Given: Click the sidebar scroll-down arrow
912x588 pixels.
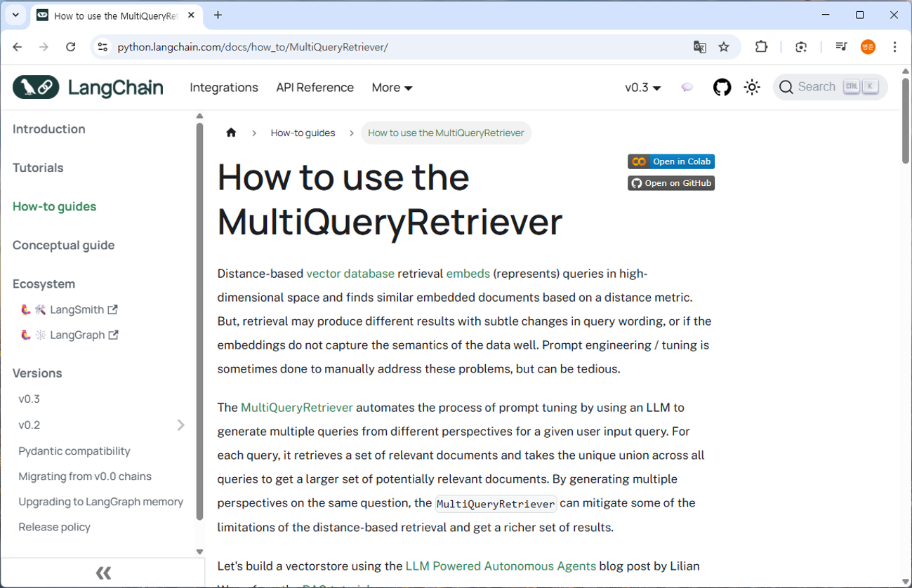Looking at the screenshot, I should pyautogui.click(x=199, y=552).
